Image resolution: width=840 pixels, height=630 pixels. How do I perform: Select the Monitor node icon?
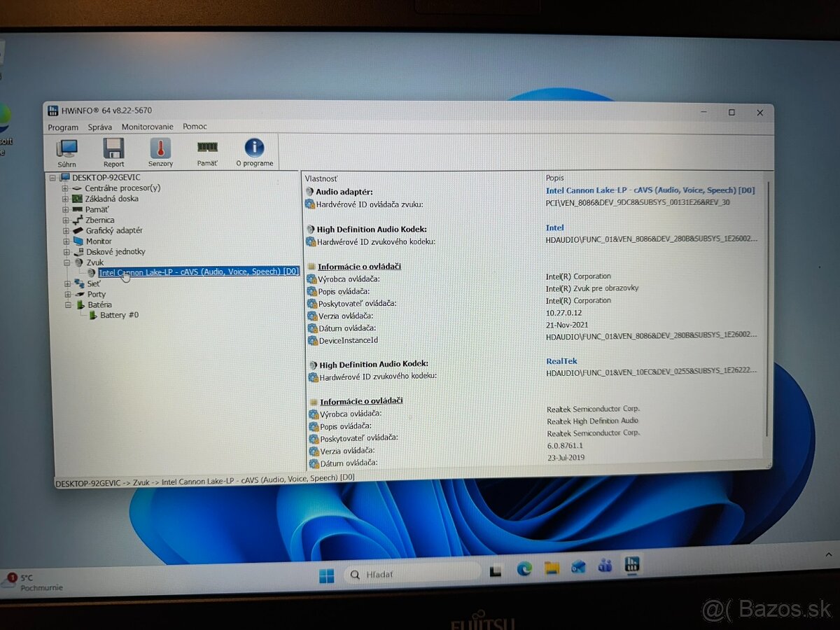(x=77, y=241)
